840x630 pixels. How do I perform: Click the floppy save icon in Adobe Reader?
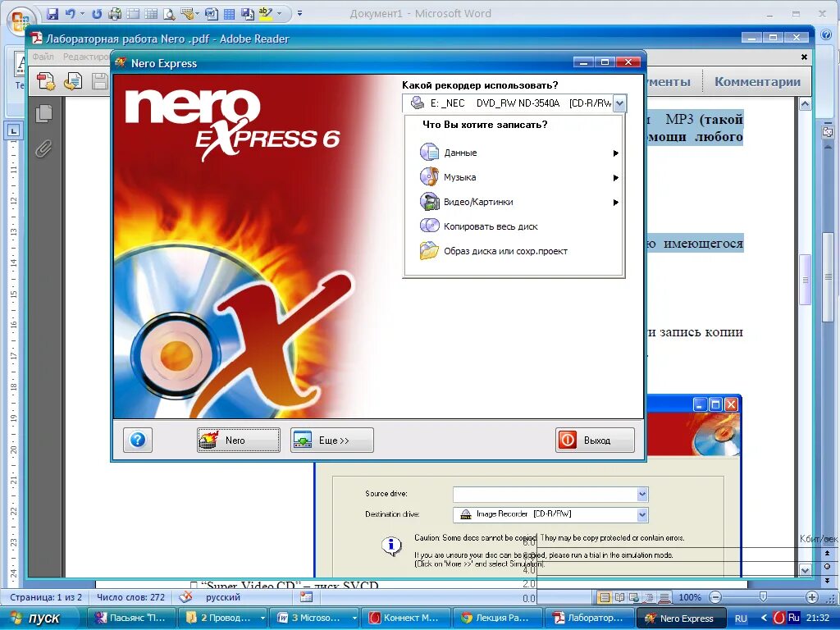point(99,81)
